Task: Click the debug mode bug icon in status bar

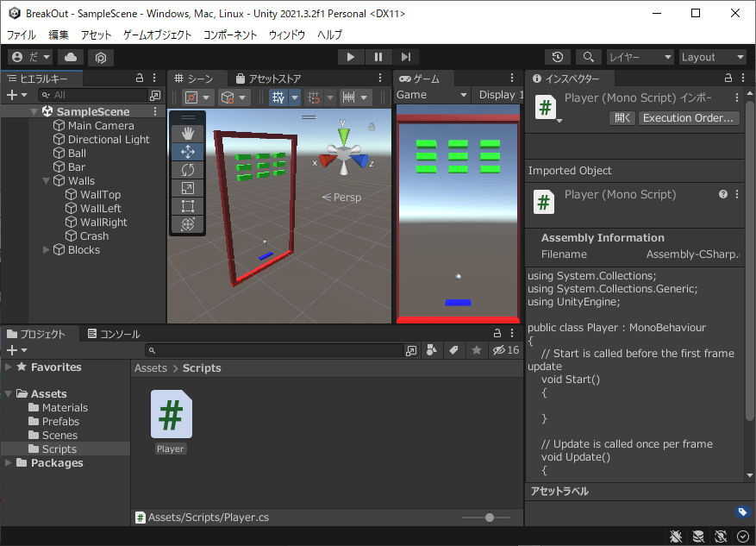Action: [676, 536]
